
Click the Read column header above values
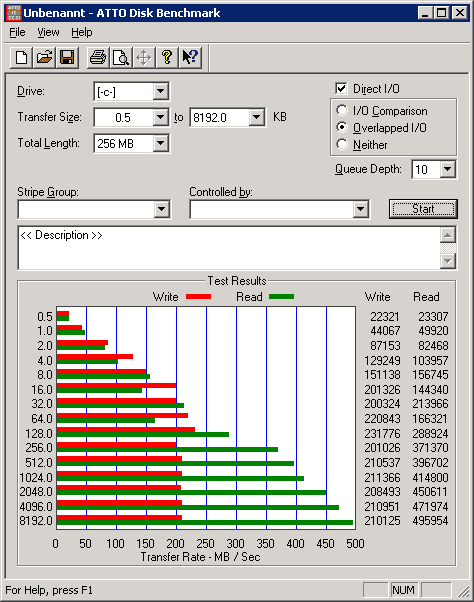pyautogui.click(x=426, y=297)
